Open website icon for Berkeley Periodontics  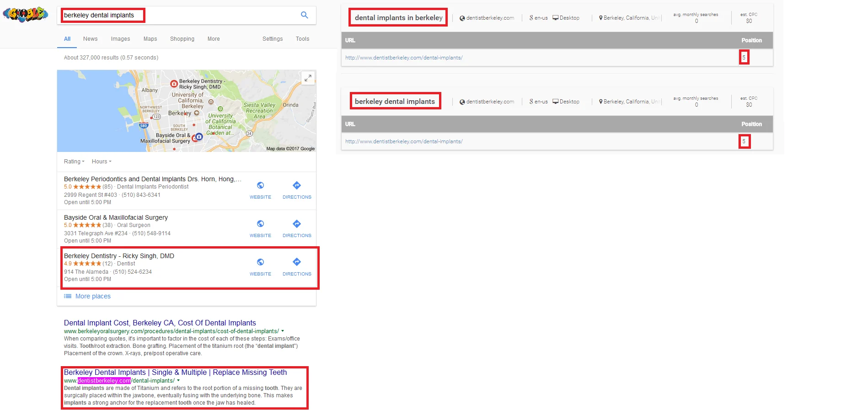coord(260,185)
